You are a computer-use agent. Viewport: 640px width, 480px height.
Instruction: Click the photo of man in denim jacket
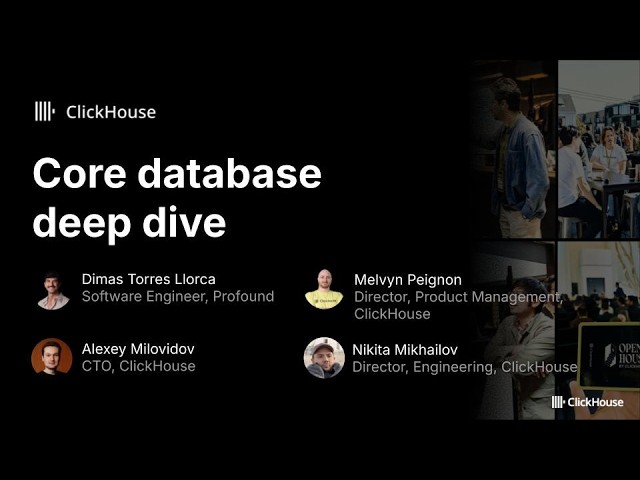coord(513,149)
